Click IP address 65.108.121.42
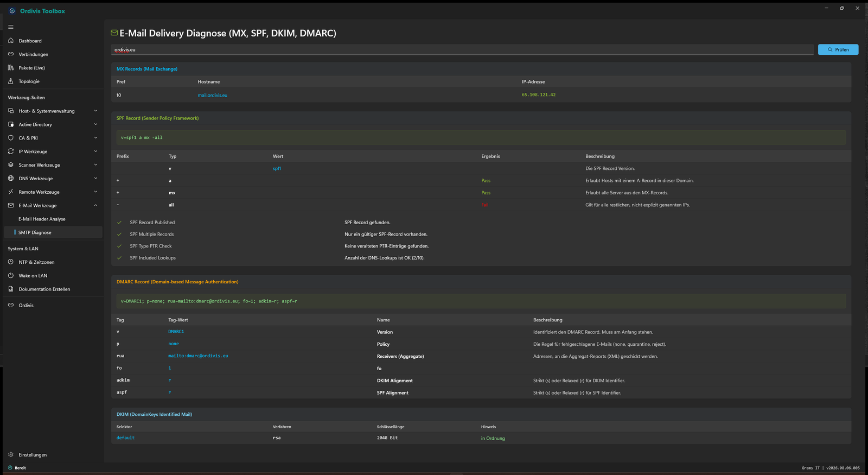The width and height of the screenshot is (868, 475). coord(539,95)
